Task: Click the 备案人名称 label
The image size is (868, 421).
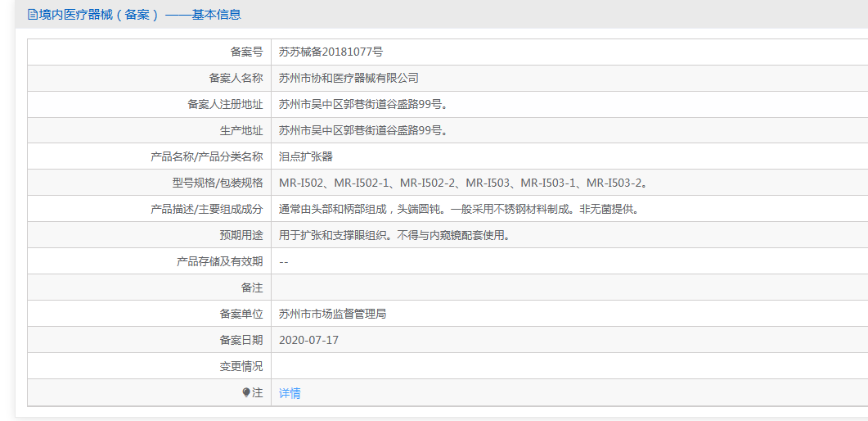Action: 236,78
